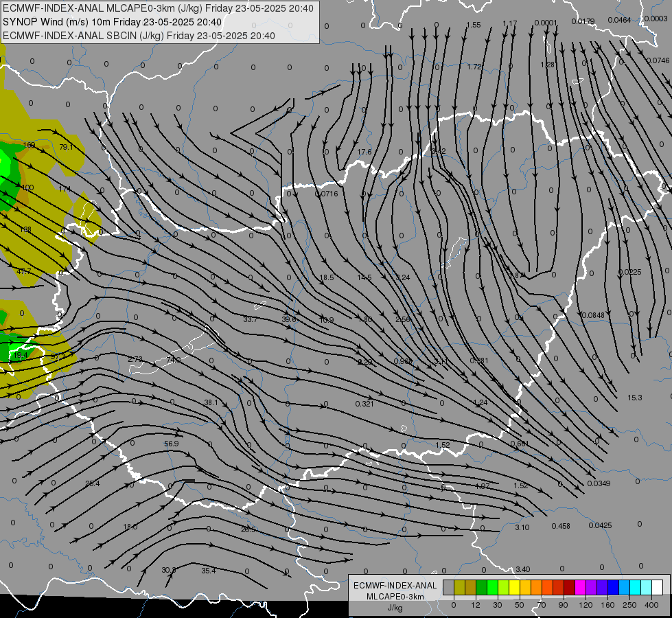This screenshot has height=618, width=672.
Task: Click the 0.458 value on the map
Action: click(x=561, y=526)
